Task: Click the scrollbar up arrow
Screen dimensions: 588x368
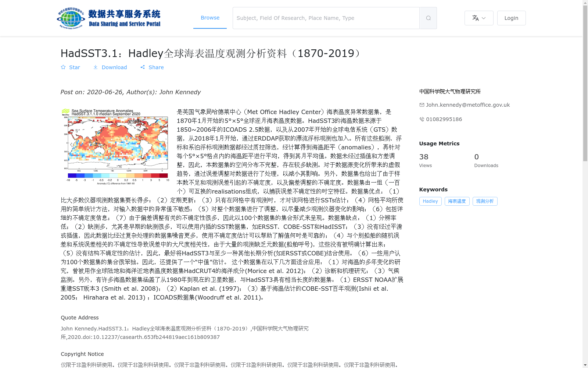Action: click(585, 3)
